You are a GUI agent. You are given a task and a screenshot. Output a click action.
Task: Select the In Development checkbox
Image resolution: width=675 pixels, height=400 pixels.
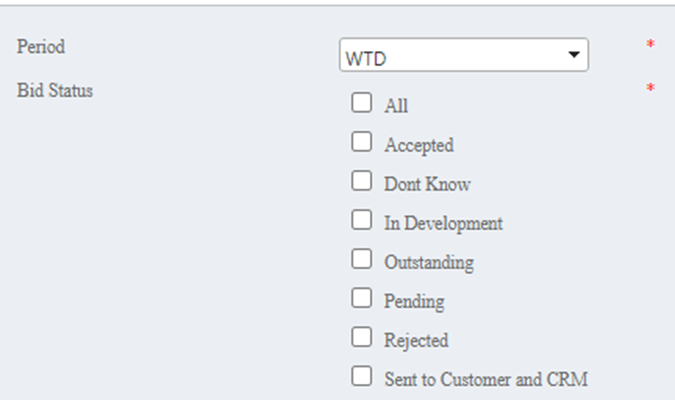tap(361, 220)
